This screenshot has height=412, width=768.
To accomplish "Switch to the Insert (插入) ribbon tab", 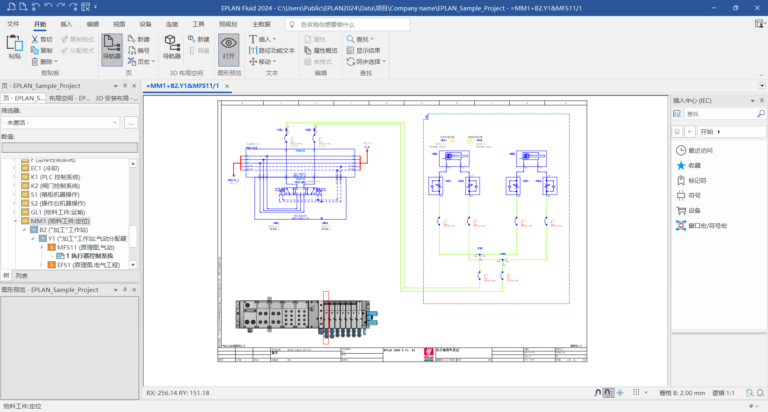I will click(66, 24).
